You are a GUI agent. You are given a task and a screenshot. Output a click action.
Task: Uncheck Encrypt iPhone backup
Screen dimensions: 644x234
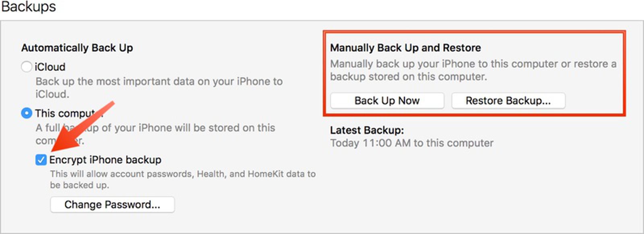tap(41, 160)
